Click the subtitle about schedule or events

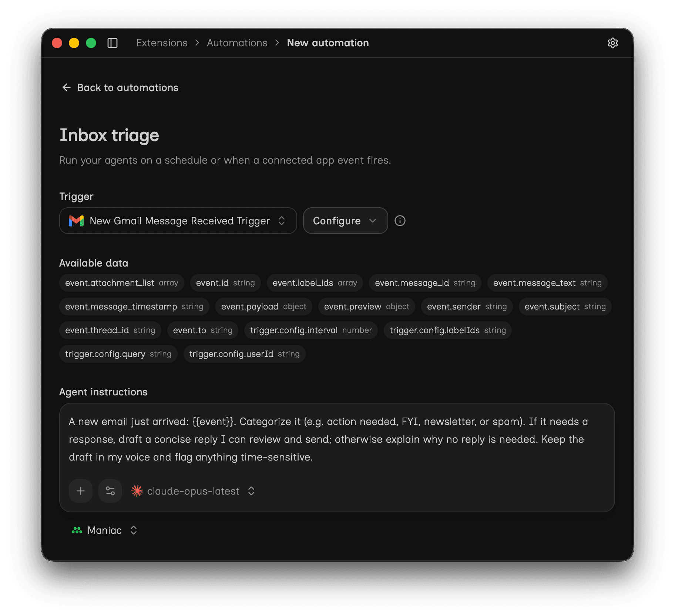point(225,160)
